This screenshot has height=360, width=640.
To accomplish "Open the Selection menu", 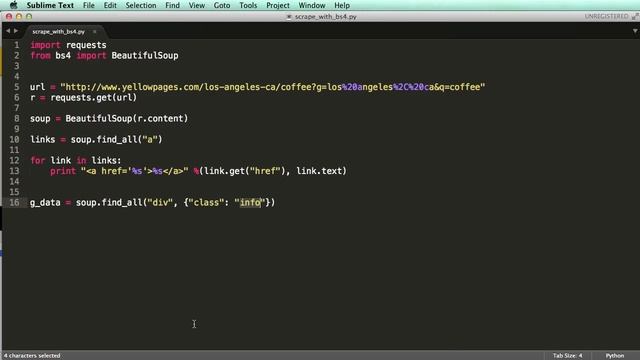I will 141,5.
